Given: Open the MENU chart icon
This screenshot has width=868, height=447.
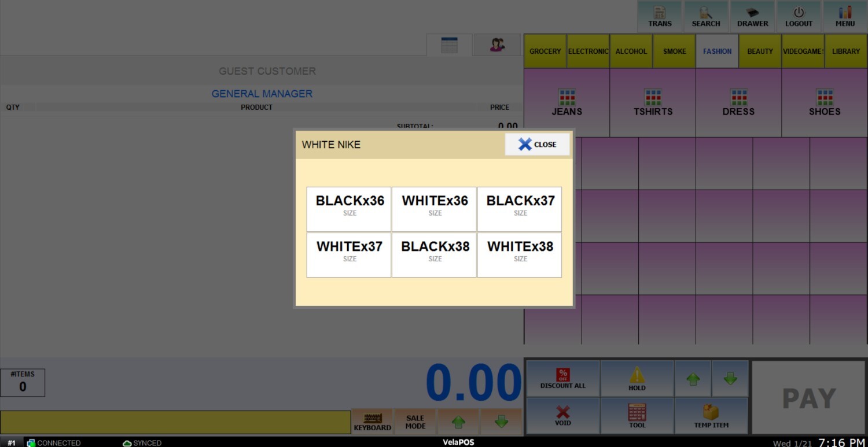Looking at the screenshot, I should tap(845, 16).
